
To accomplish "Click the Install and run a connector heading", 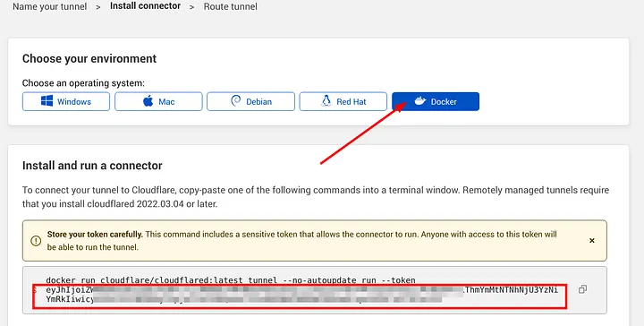I will coord(92,166).
